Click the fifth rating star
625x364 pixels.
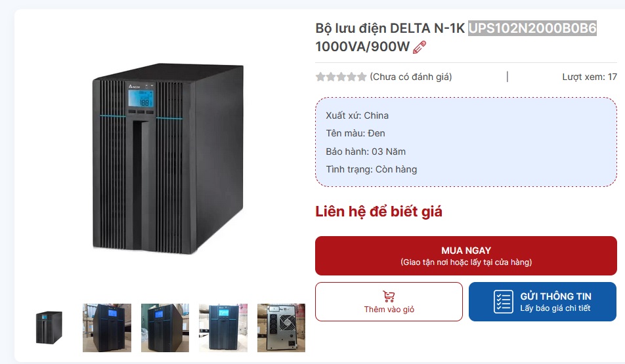click(362, 77)
